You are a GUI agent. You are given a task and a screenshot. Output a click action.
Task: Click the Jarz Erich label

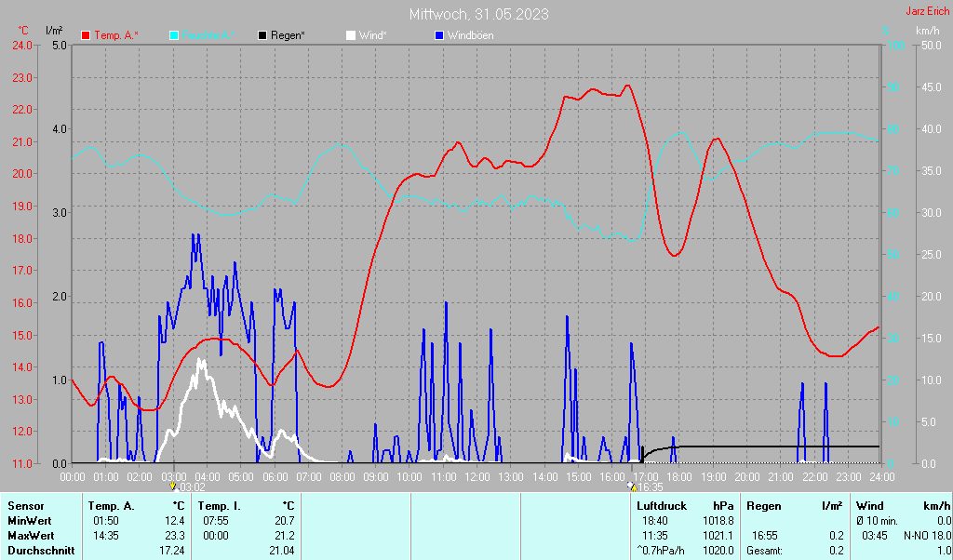click(x=928, y=12)
